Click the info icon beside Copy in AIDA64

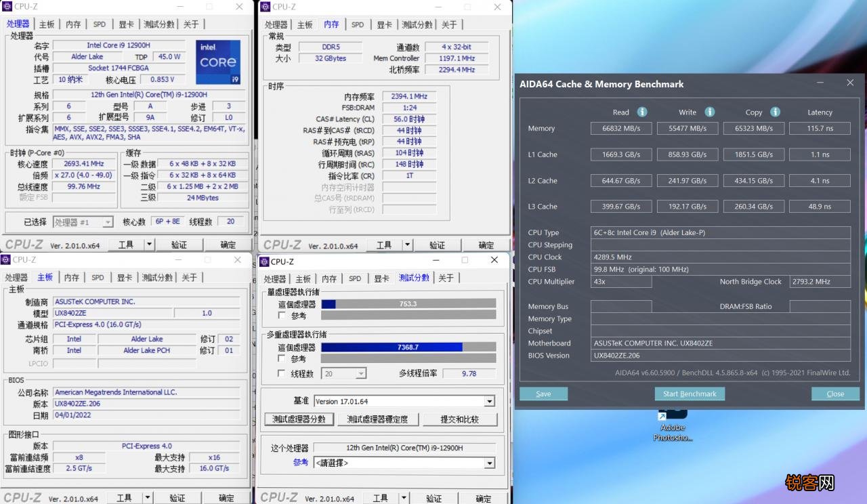[x=776, y=112]
